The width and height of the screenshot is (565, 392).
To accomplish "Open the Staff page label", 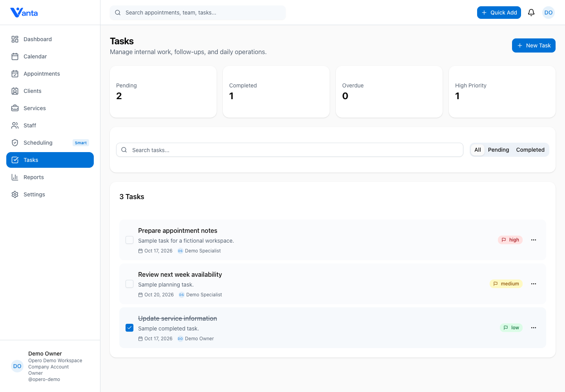I will coord(30,125).
